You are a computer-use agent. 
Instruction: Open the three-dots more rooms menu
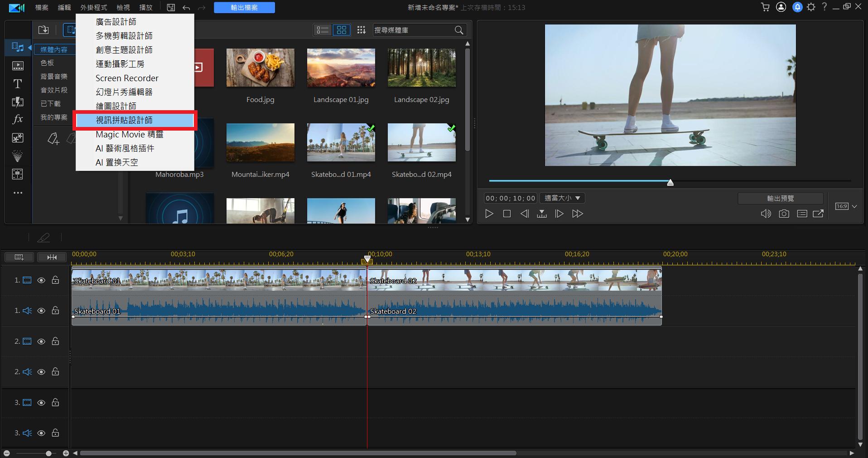click(x=18, y=193)
